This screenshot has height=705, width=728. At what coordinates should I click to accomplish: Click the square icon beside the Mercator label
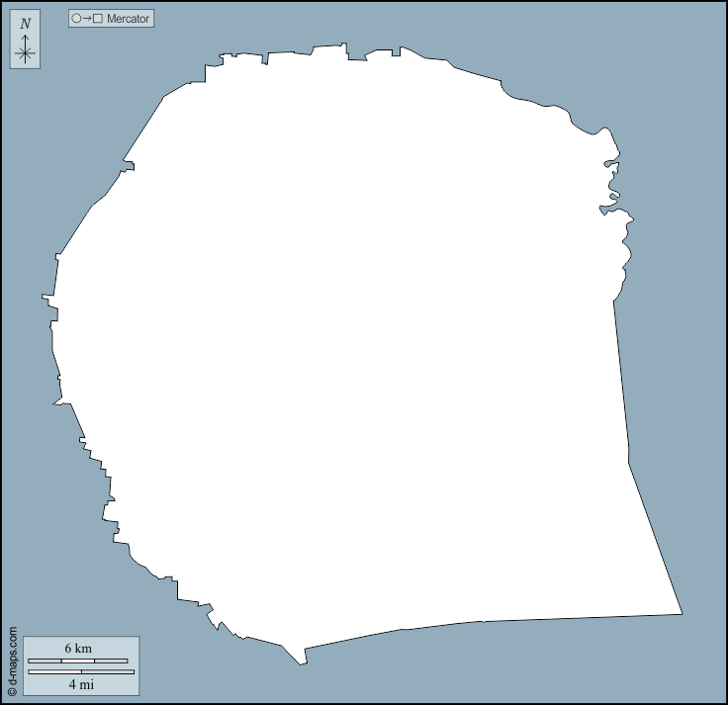(x=98, y=19)
